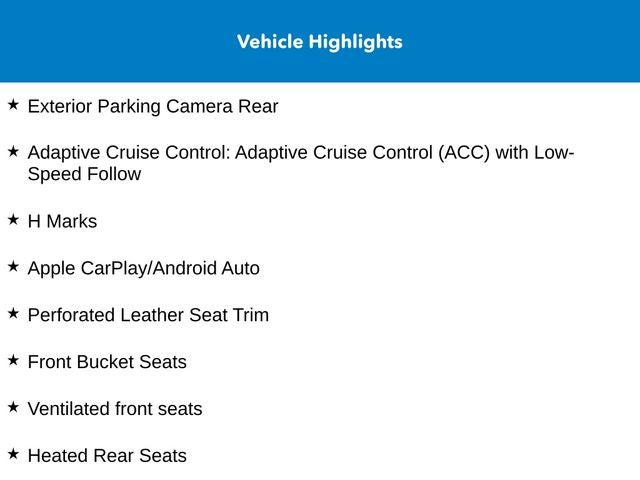Viewport: 640px width, 480px height.
Task: Select the star beside Perforated Leather Seat Trim
Action: (x=13, y=313)
